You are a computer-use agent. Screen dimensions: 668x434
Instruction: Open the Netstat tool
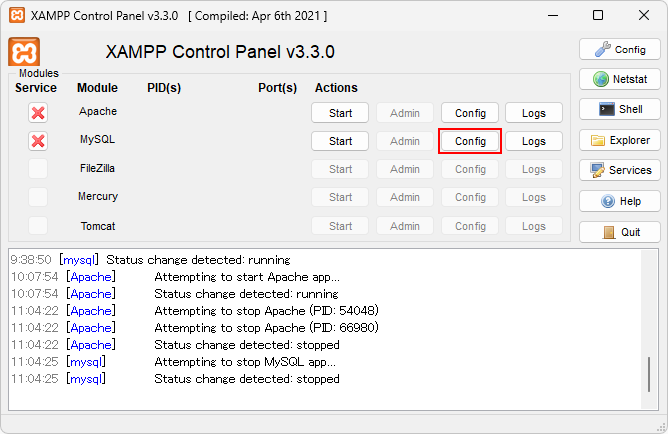(620, 79)
